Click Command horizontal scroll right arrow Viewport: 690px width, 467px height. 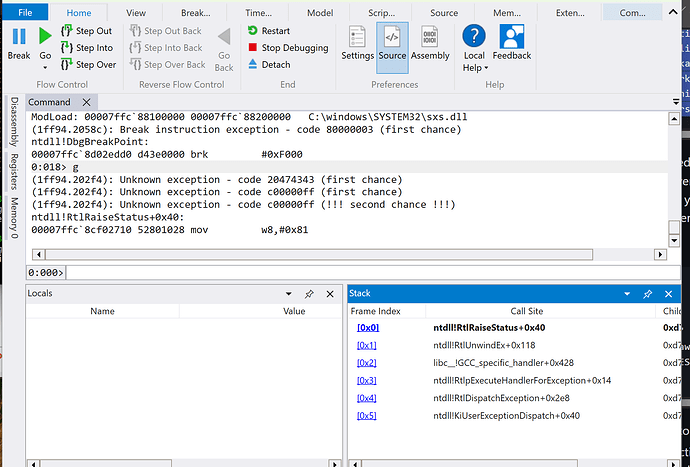point(660,254)
